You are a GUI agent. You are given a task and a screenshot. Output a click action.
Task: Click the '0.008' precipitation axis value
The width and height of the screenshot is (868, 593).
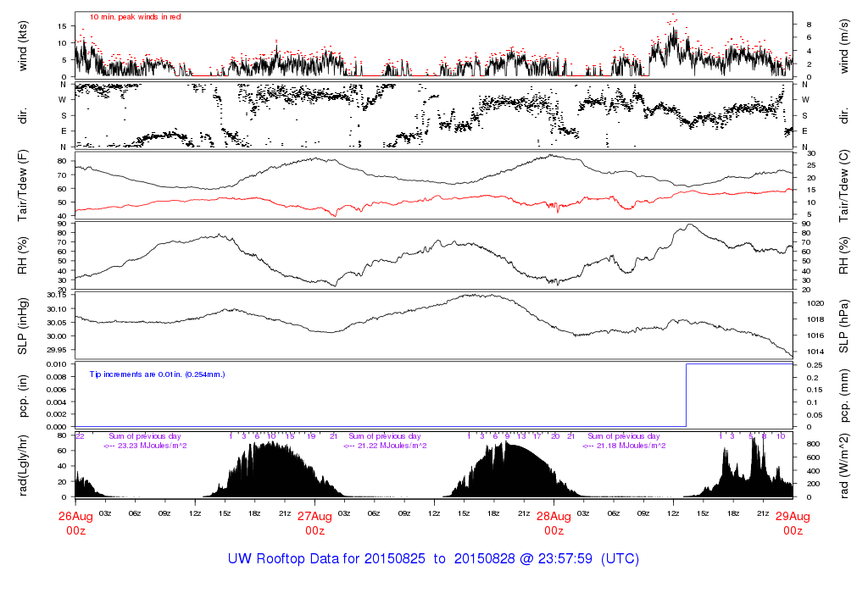point(57,377)
